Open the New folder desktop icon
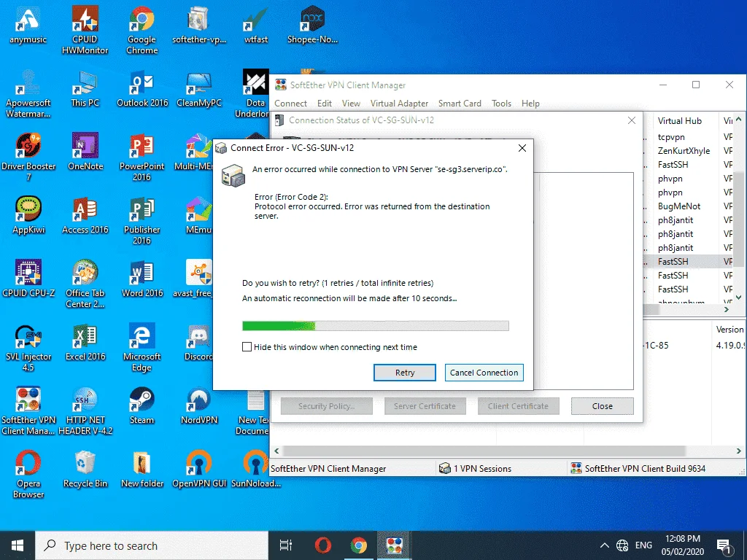The image size is (747, 560). click(x=142, y=469)
